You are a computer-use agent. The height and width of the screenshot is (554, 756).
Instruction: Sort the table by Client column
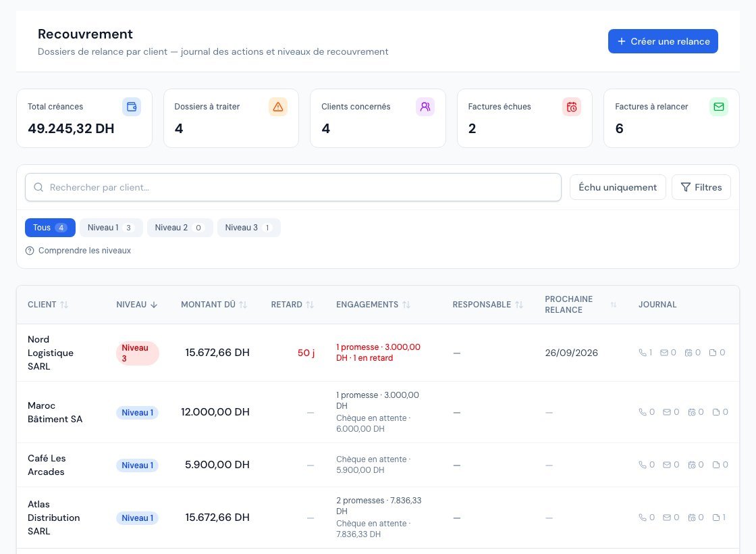48,305
